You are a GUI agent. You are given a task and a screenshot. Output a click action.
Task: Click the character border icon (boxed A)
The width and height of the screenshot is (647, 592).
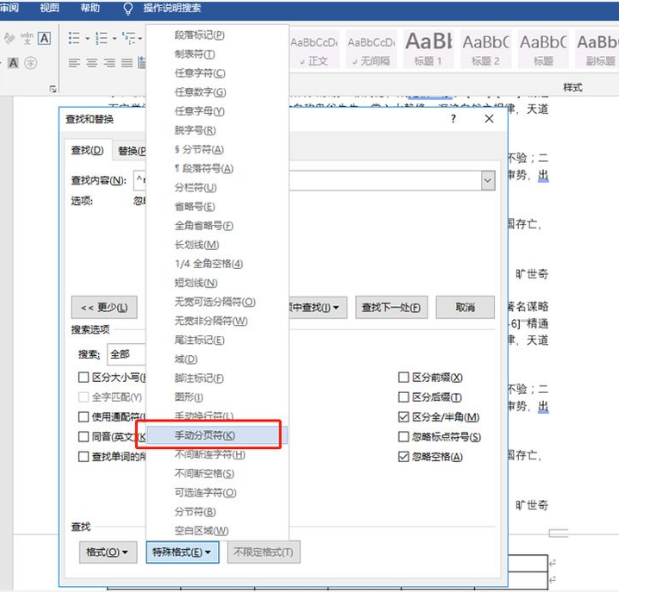point(44,39)
